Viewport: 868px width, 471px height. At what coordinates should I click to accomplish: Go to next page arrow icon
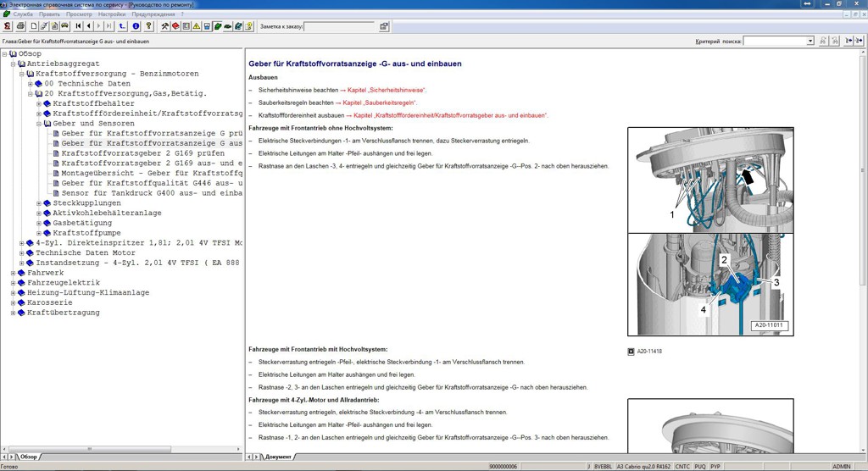coord(99,26)
